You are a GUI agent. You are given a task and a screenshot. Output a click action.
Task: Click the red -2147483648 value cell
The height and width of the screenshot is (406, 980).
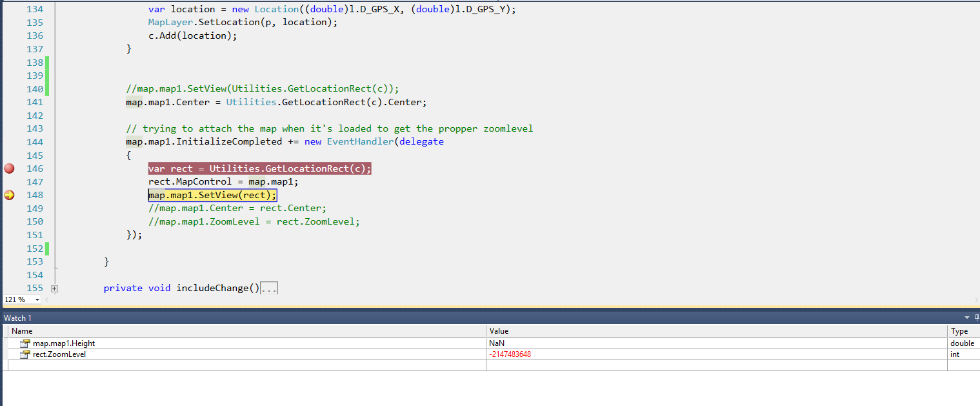[717, 354]
